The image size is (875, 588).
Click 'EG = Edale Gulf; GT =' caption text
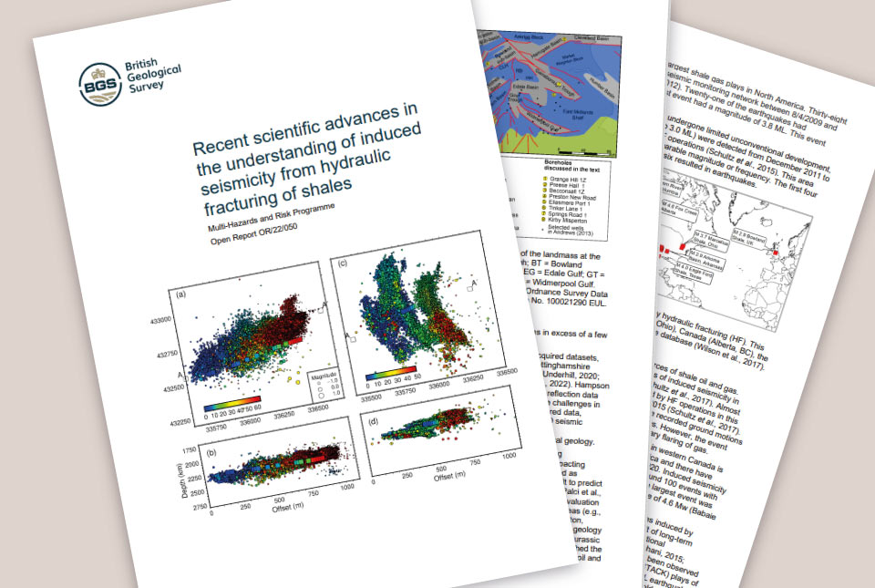pyautogui.click(x=563, y=273)
